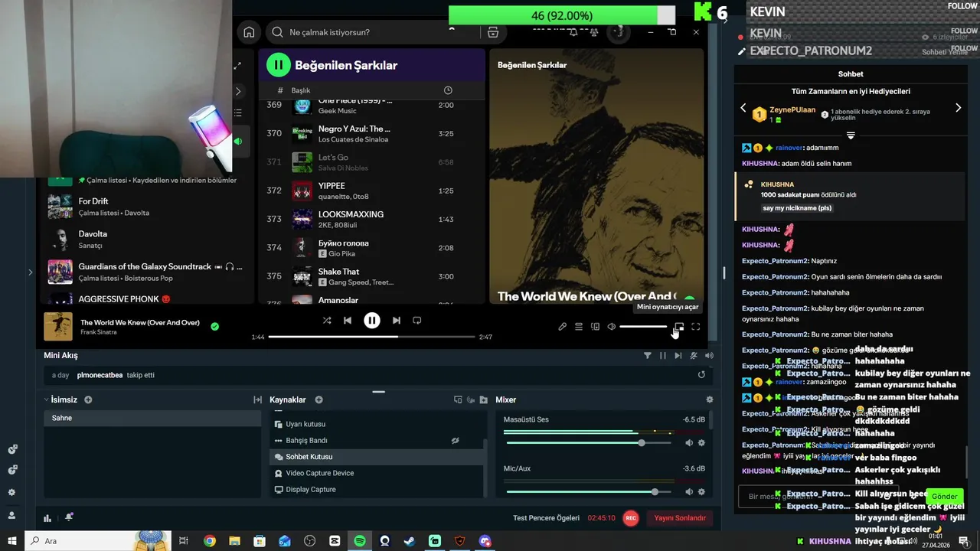
Task: Click Yayını Sonlandır to end stream
Action: [680, 518]
